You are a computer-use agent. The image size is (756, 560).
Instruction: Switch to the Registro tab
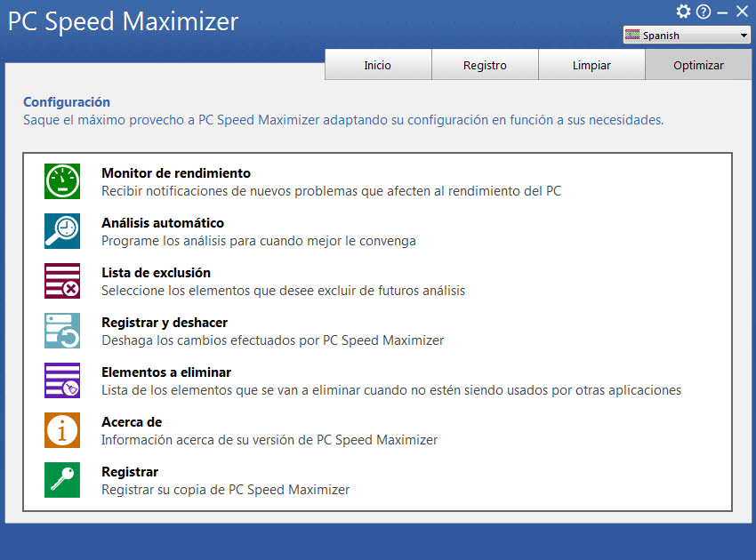tap(485, 65)
